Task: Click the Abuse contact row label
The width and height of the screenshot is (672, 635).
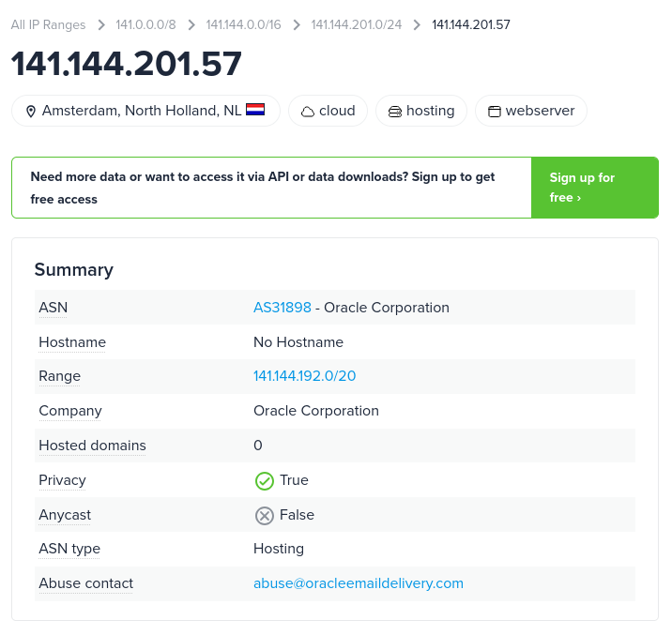Action: coord(85,583)
